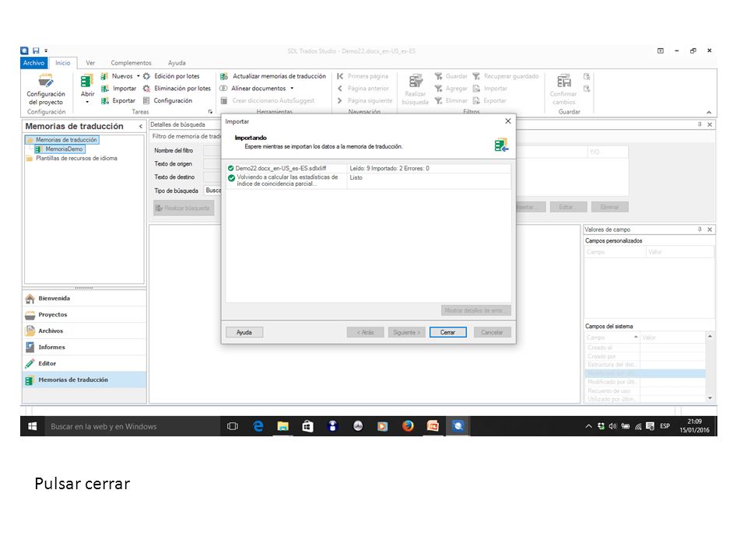Open Configuración del proyecto in ribbon

(46, 89)
